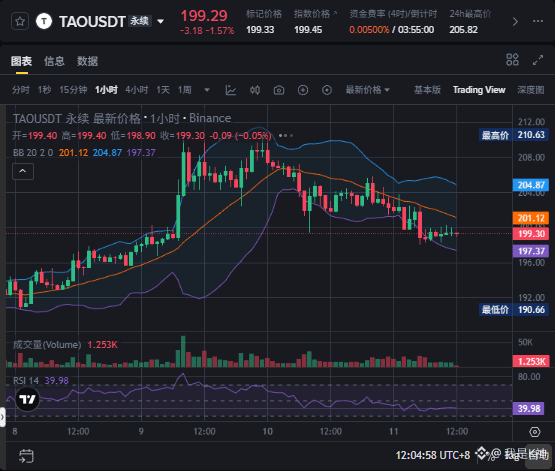Click the 12:04:58 UTC+8 timezone clock
Image resolution: width=555 pixels, height=471 pixels.
pos(433,455)
